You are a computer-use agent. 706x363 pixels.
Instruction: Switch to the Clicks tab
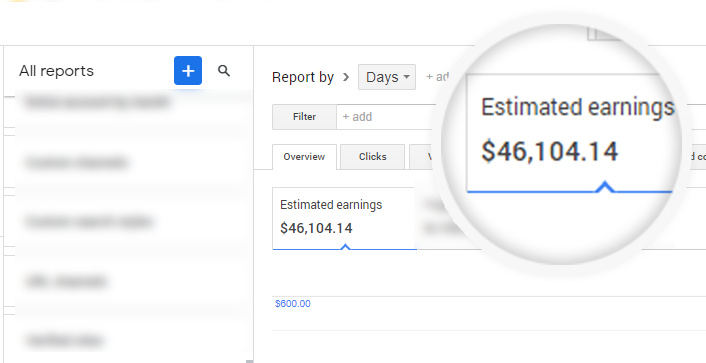372,157
